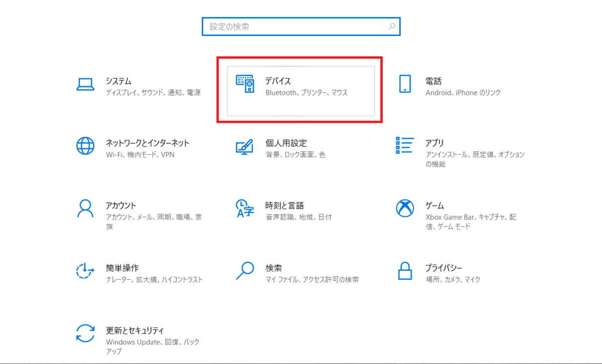This screenshot has height=364, width=602.
Task: Open the 検索 category title
Action: pos(273,268)
